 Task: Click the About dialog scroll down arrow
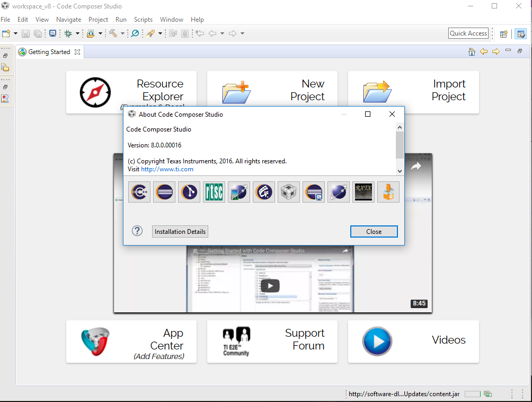[400, 171]
